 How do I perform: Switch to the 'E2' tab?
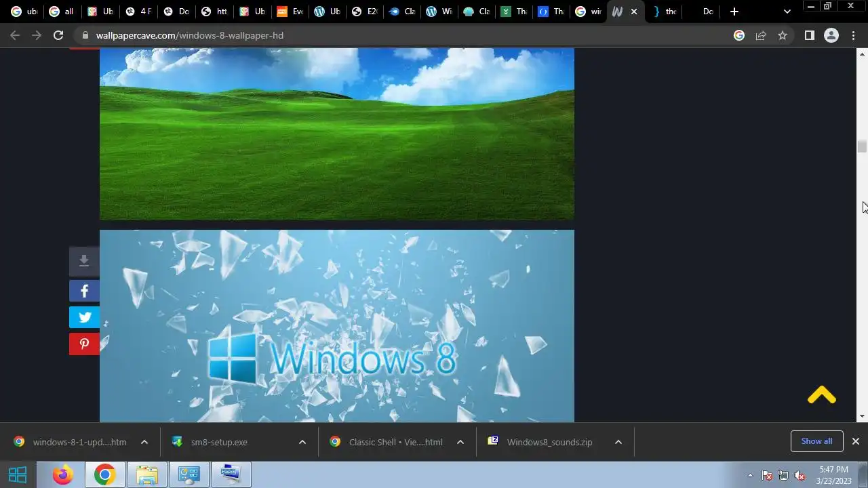[366, 12]
